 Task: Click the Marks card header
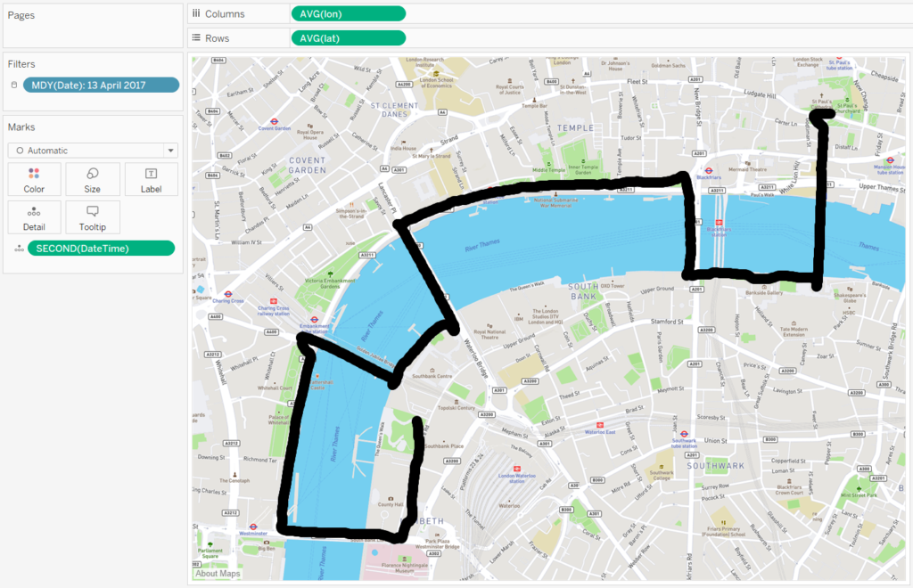pos(21,127)
